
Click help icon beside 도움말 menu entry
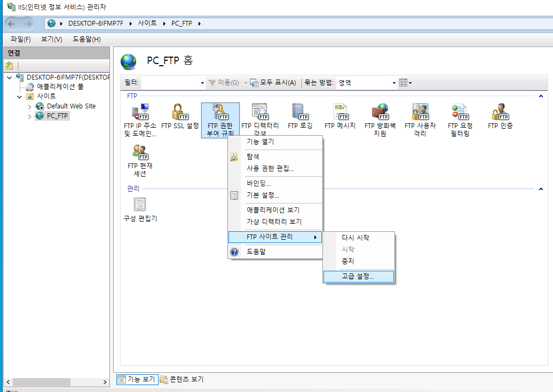[234, 252]
